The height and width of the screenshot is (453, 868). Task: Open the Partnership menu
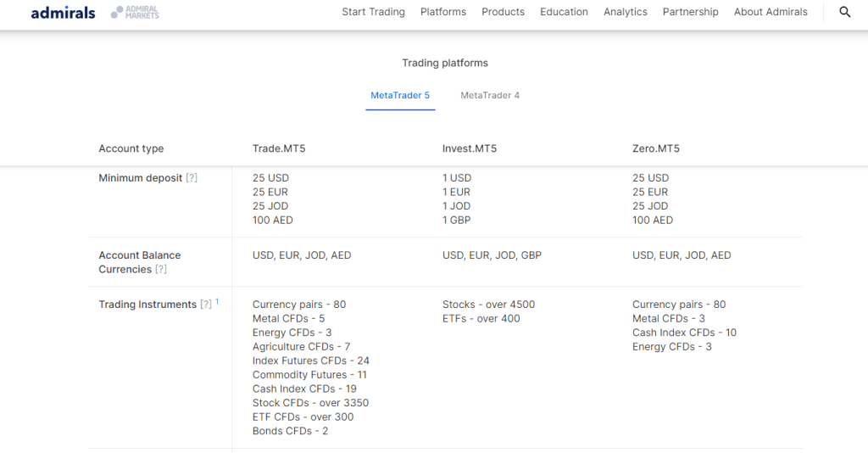[x=690, y=12]
